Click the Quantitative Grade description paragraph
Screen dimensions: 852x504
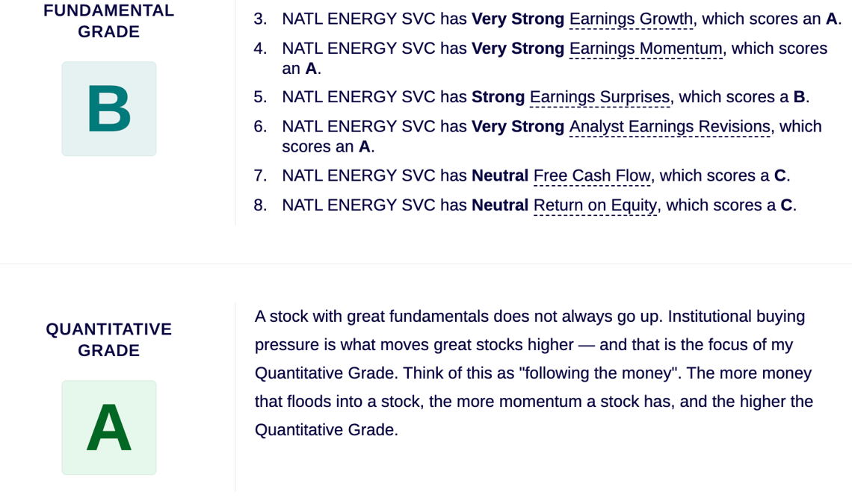click(x=534, y=373)
